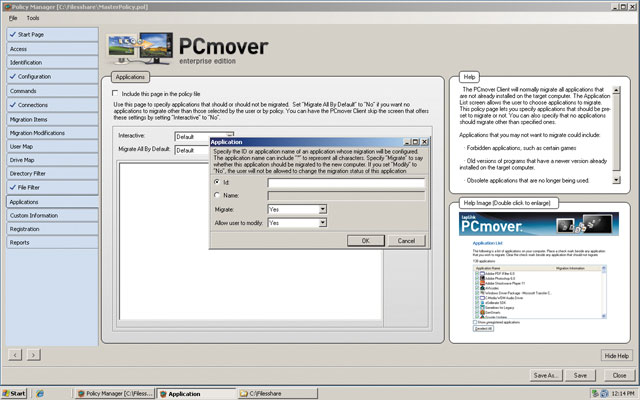Launch Internet Explorer from quick launch

pyautogui.click(x=40, y=393)
